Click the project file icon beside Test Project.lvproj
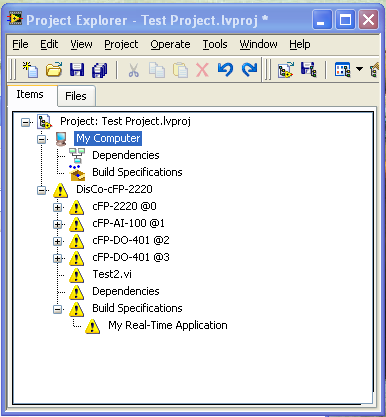 [44, 122]
